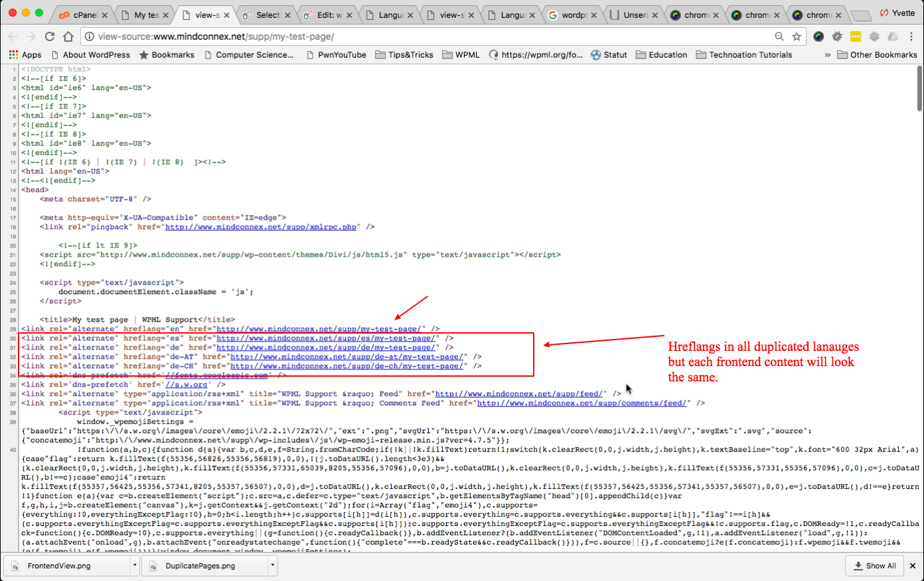Open the Education bookmark folder

point(661,55)
